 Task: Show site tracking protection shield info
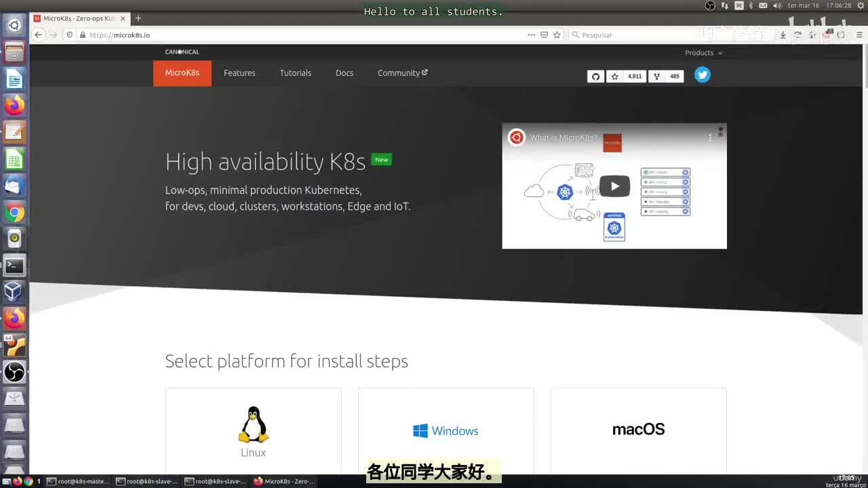tap(69, 35)
